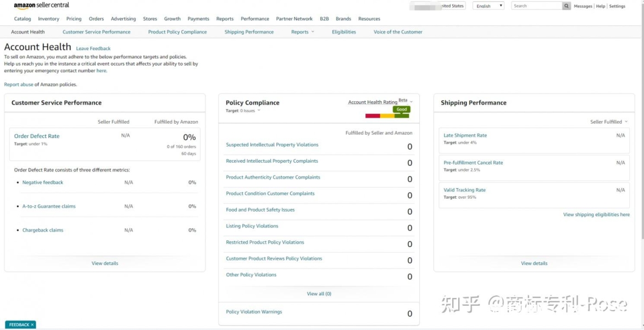644x330 pixels.
Task: Click the View all (0) link
Action: pos(319,294)
